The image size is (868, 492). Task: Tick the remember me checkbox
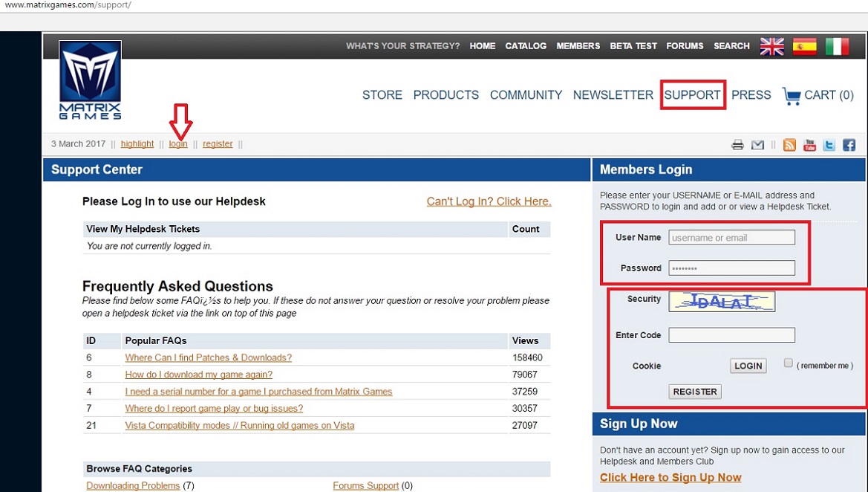click(789, 363)
